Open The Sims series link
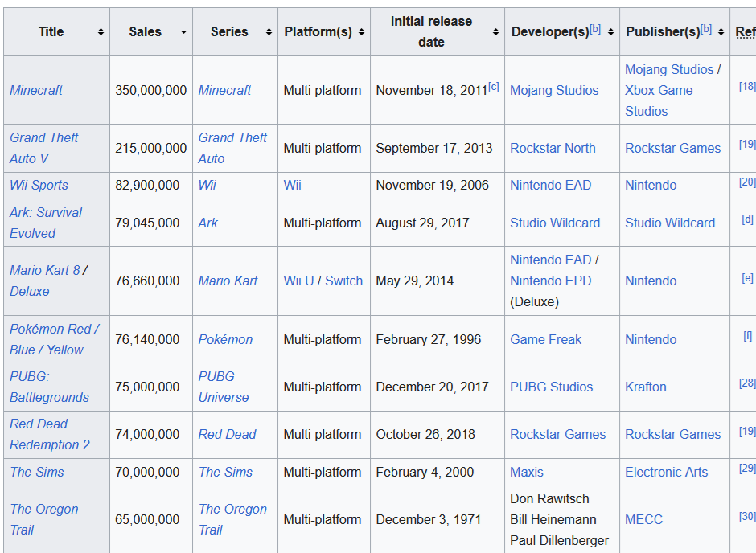Viewport: 756px width, 553px height. 225,472
